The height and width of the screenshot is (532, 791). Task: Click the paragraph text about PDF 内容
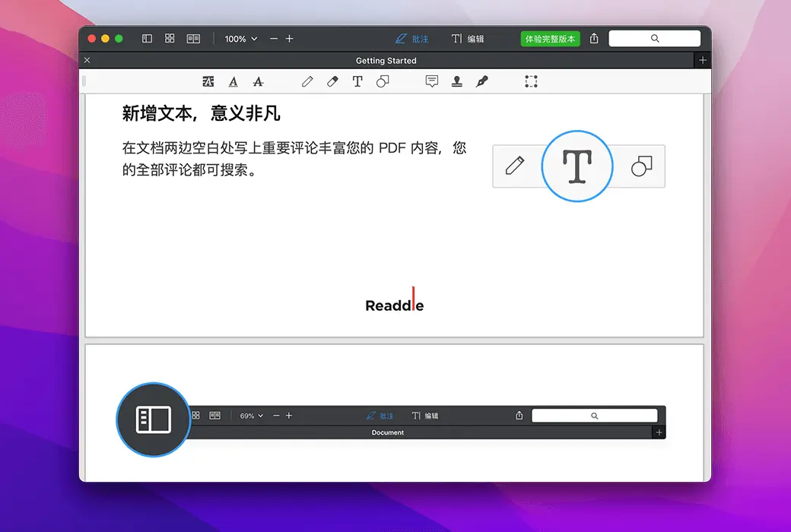(x=294, y=159)
